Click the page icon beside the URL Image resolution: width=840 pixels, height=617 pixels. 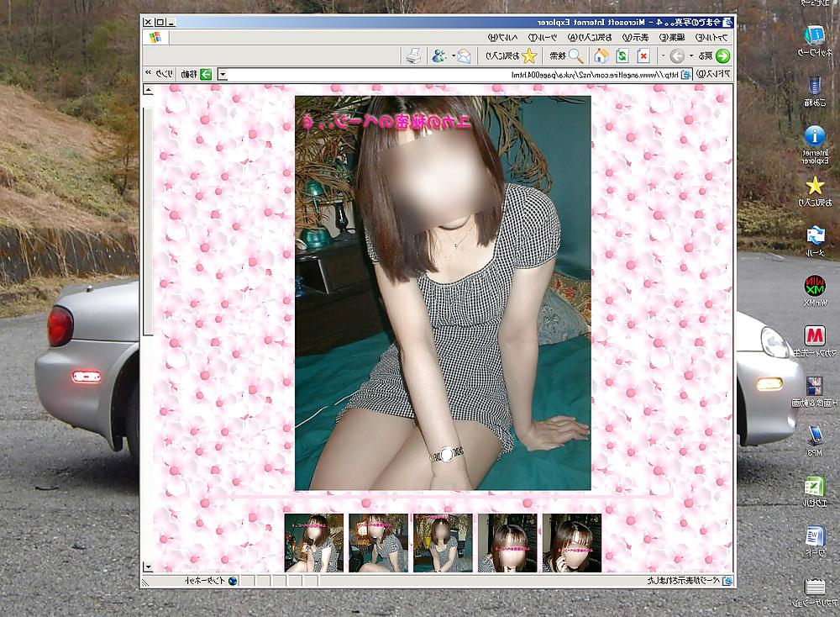[x=686, y=75]
